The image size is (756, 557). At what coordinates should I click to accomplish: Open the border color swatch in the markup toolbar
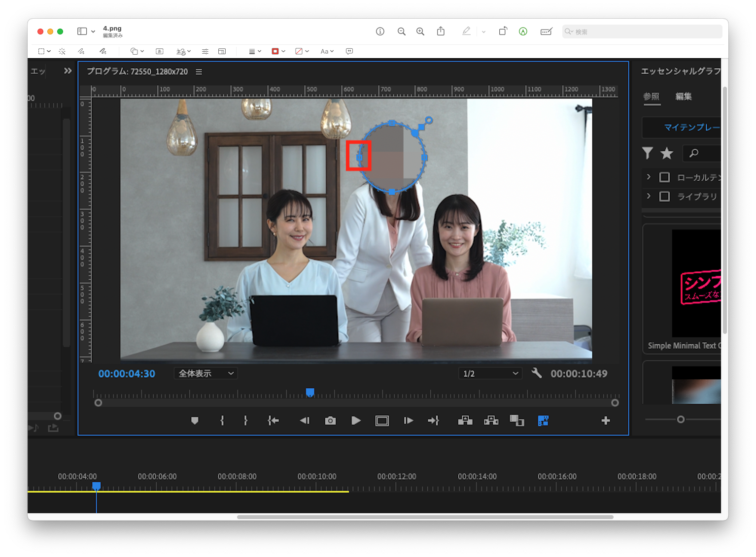(275, 51)
